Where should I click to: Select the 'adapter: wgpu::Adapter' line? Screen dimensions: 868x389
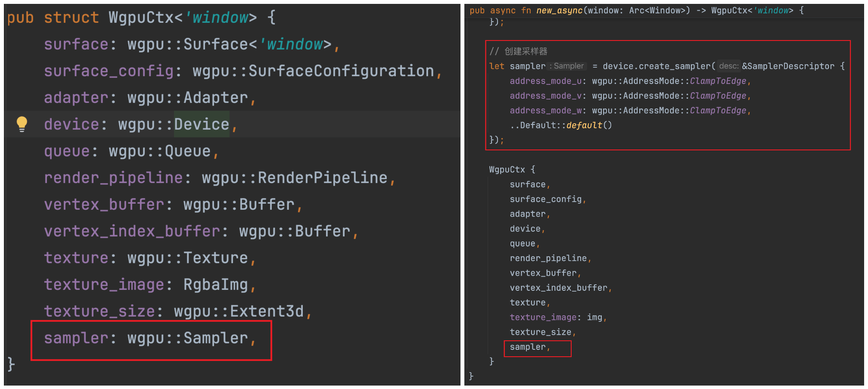point(150,98)
